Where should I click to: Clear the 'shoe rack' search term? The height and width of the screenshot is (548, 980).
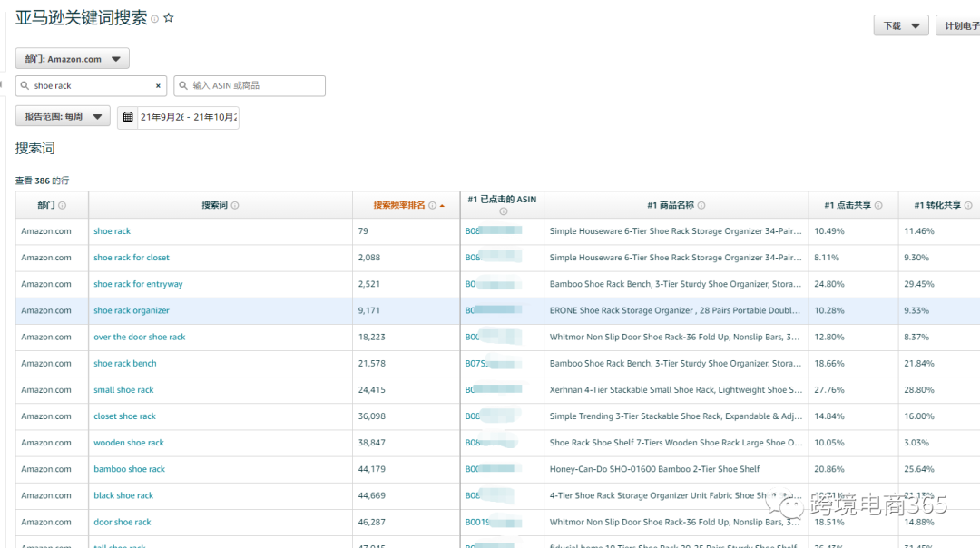click(x=158, y=86)
